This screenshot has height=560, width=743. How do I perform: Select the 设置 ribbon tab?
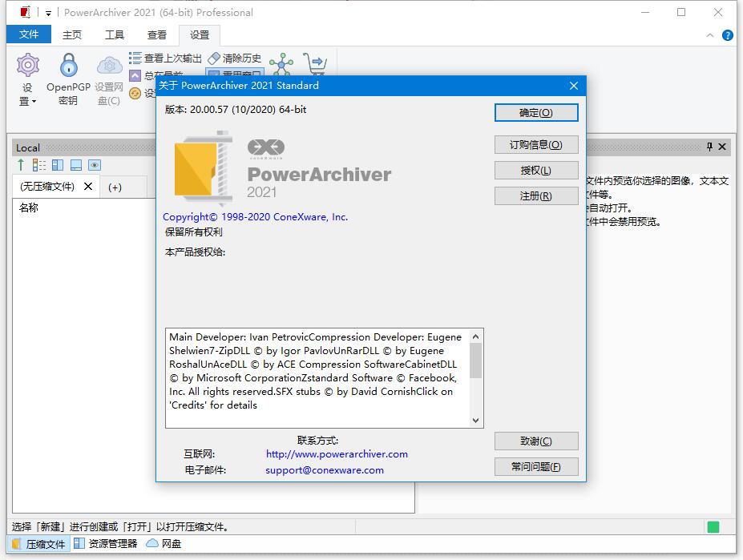coord(200,34)
